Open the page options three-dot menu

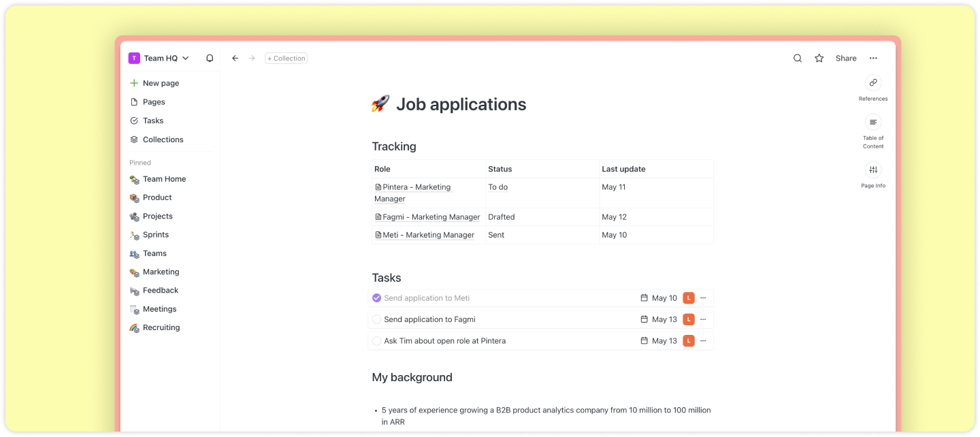pyautogui.click(x=873, y=59)
